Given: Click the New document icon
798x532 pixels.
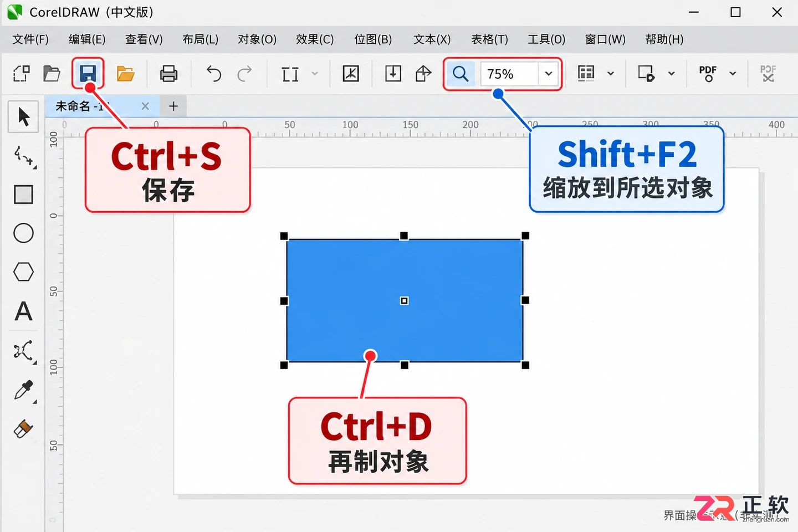Looking at the screenshot, I should pyautogui.click(x=21, y=73).
